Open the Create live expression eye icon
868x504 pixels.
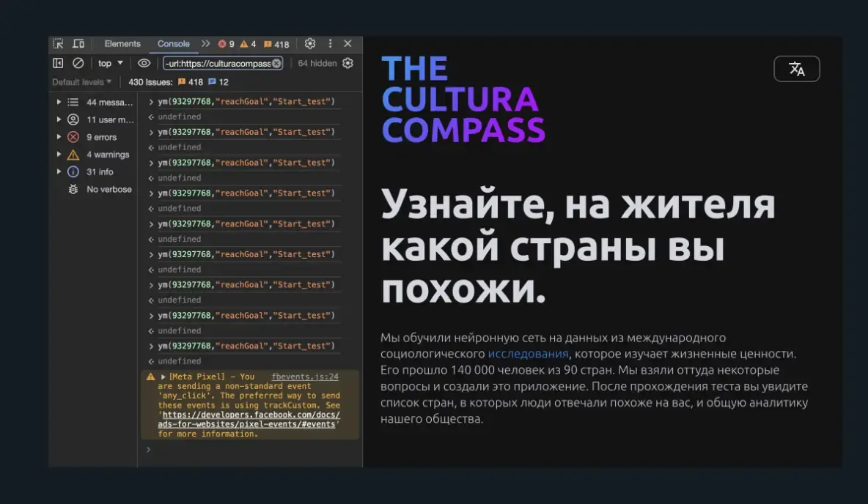(x=144, y=63)
